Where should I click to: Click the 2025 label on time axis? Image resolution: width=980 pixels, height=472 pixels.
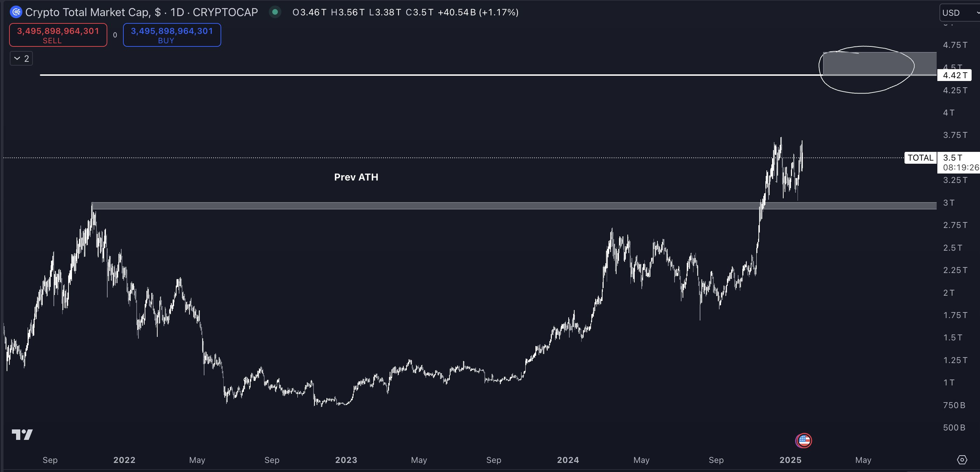tap(790, 460)
